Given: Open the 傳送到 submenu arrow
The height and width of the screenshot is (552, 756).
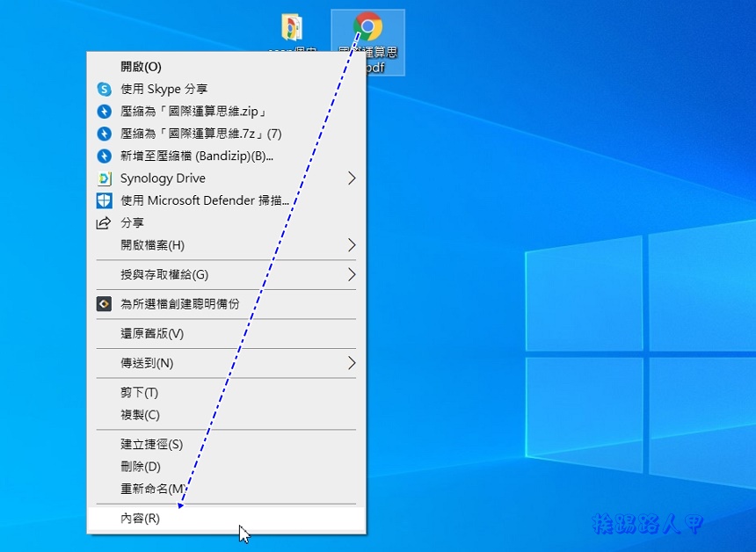Looking at the screenshot, I should click(x=352, y=362).
